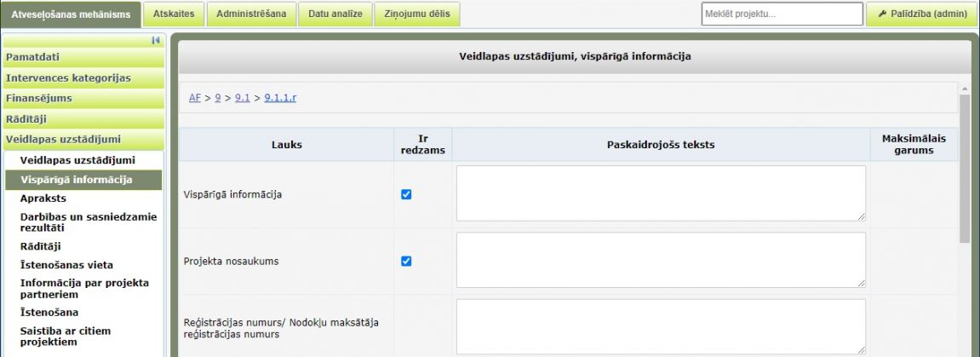The width and height of the screenshot is (980, 357).
Task: Expand Intervences kategorijas section
Action: click(x=83, y=78)
